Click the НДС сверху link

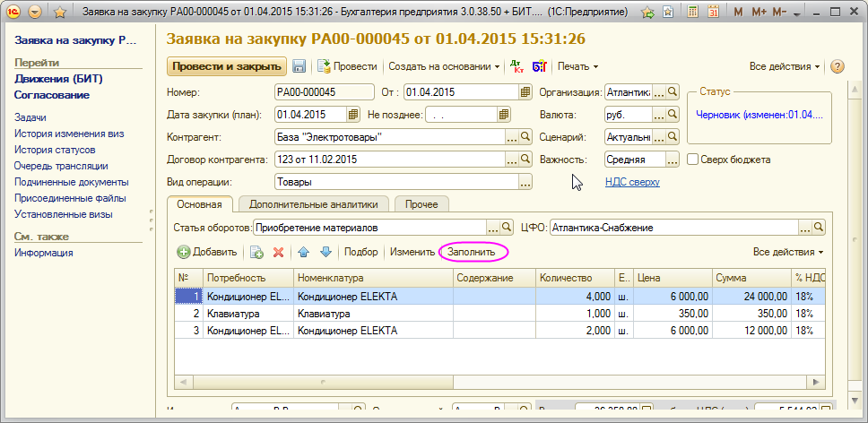pos(633,182)
